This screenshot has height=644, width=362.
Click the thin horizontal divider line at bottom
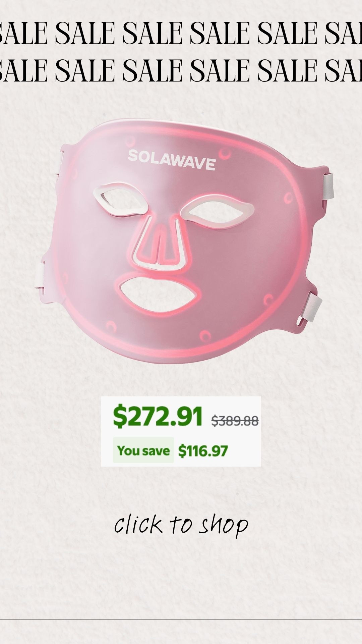click(181, 620)
